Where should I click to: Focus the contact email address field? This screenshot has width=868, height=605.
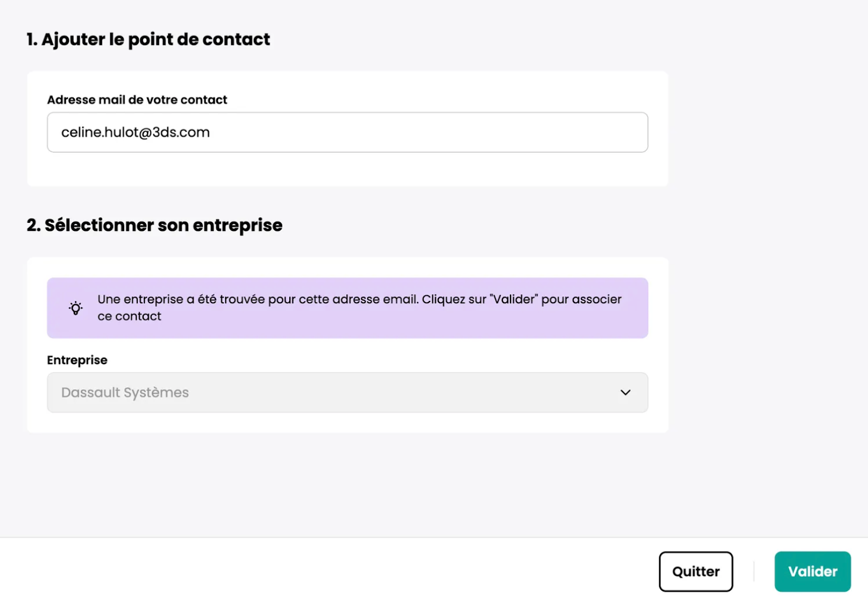click(x=347, y=132)
